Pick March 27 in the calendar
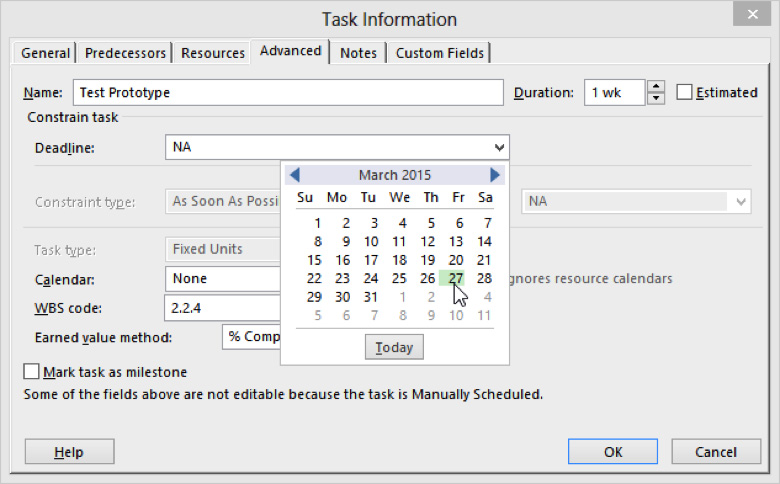The height and width of the screenshot is (484, 780). [456, 278]
